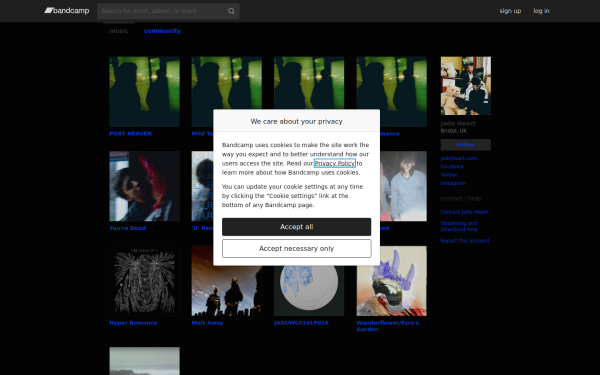Click the JADUWL01VLP016 title link
This screenshot has height=375, width=600.
[x=301, y=323]
